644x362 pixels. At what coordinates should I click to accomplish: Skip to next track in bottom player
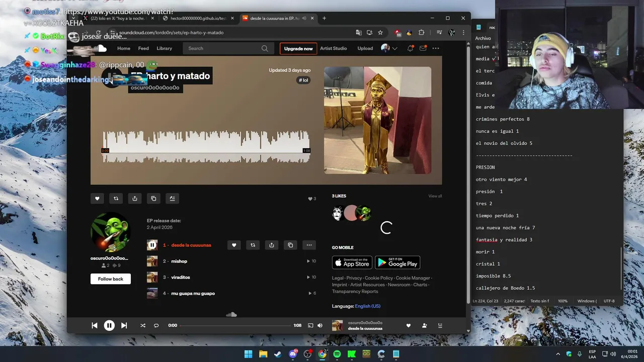click(124, 325)
